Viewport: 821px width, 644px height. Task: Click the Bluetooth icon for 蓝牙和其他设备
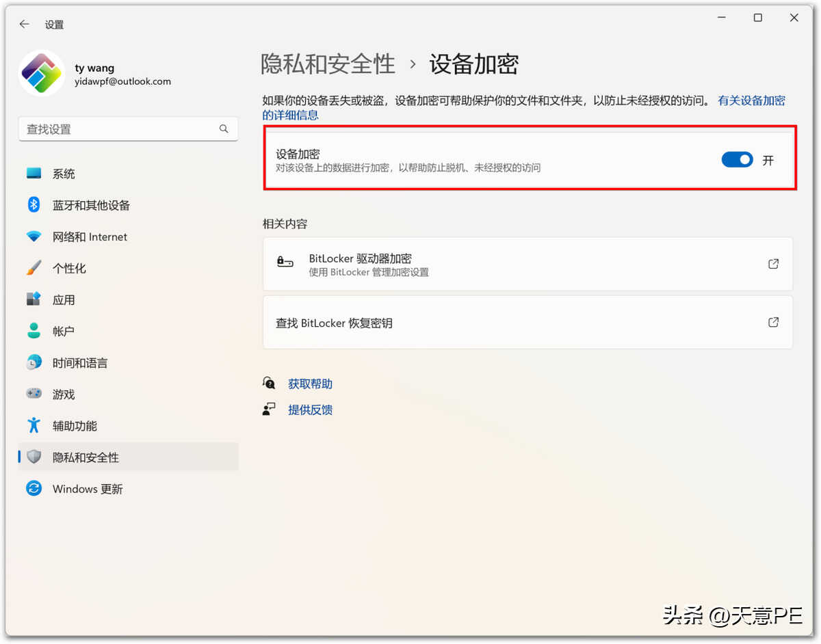click(34, 205)
